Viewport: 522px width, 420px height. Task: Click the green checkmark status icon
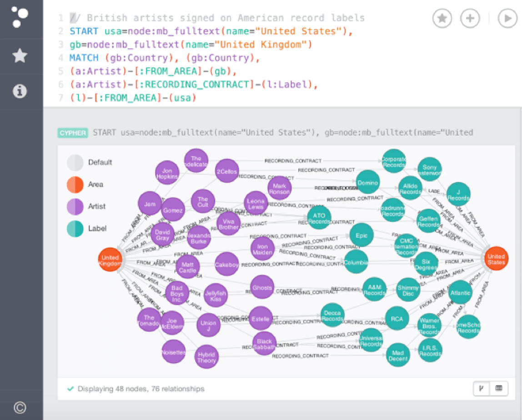tap(70, 389)
